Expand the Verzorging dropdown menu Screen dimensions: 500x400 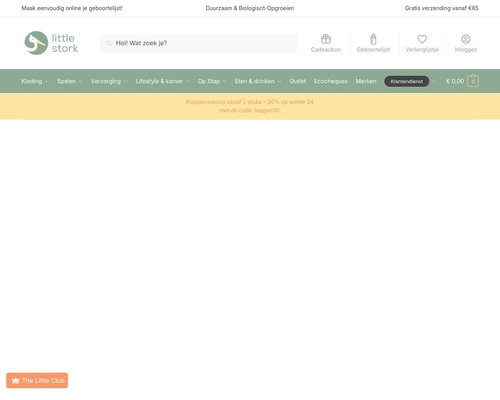(x=109, y=81)
